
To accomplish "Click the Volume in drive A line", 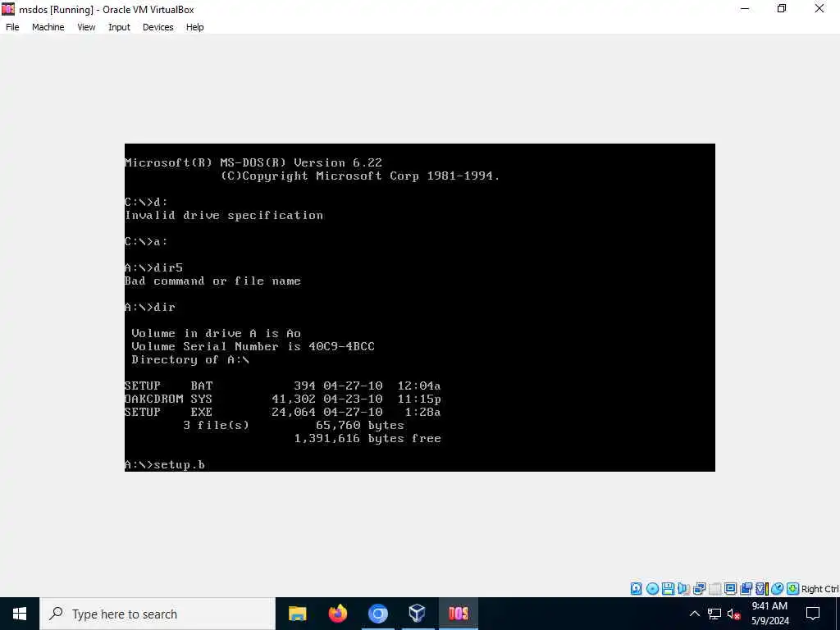I will click(216, 333).
